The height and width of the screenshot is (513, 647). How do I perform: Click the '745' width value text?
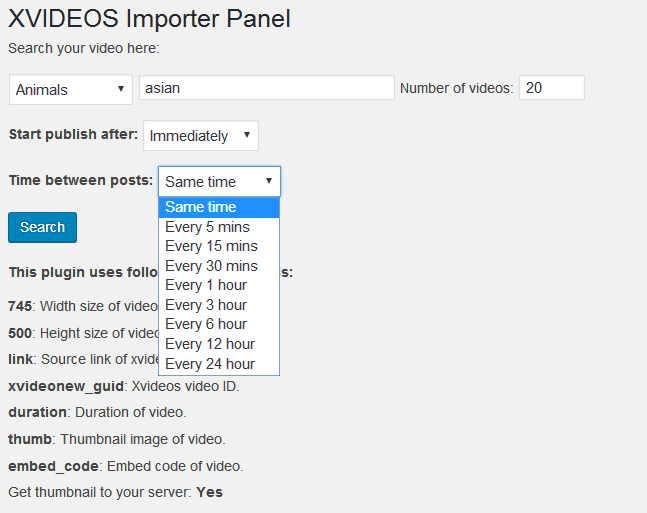(20, 306)
